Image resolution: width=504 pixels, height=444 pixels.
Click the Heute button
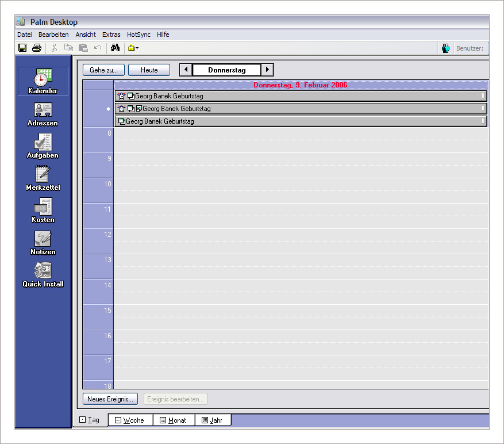pyautogui.click(x=149, y=70)
